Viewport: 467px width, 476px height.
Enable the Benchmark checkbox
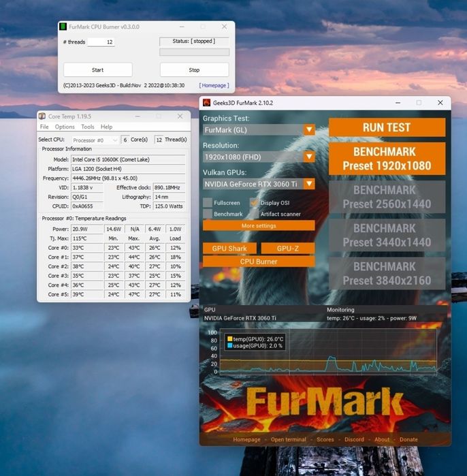(x=208, y=214)
